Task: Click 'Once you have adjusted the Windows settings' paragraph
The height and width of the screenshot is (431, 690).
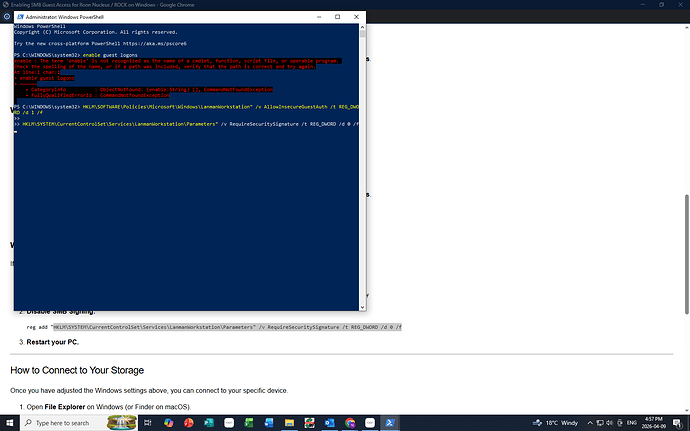Action: pyautogui.click(x=149, y=390)
